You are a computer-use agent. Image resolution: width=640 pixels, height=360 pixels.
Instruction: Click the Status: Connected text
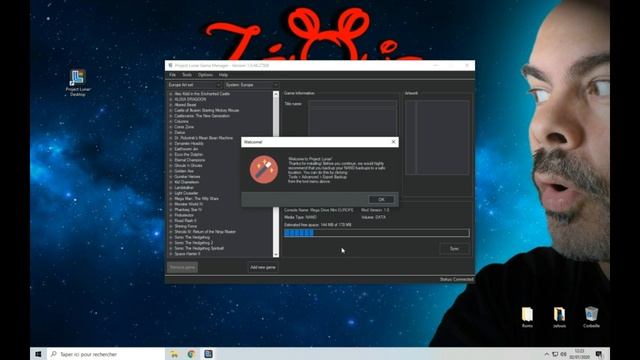point(456,280)
